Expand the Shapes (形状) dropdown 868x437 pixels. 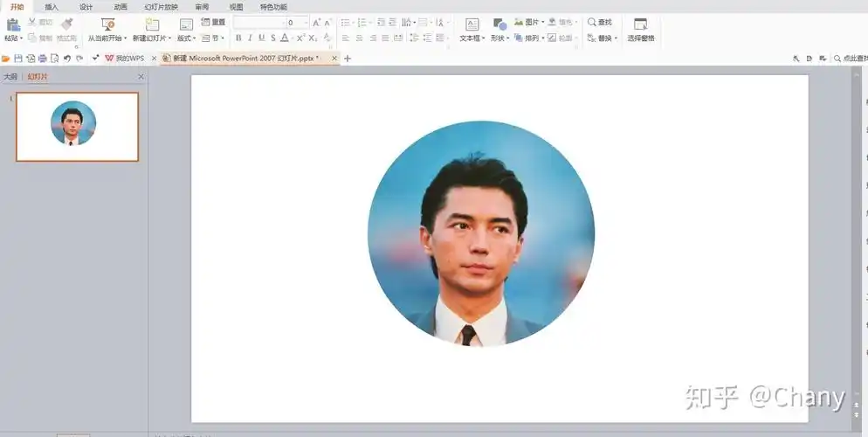coord(499,38)
